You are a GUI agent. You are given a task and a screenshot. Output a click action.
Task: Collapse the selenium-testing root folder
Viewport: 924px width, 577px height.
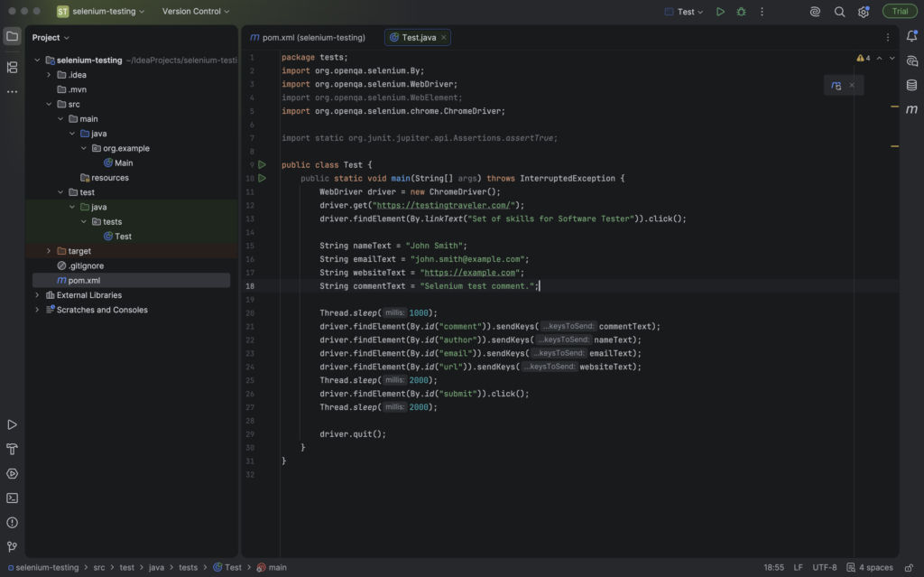pyautogui.click(x=37, y=60)
